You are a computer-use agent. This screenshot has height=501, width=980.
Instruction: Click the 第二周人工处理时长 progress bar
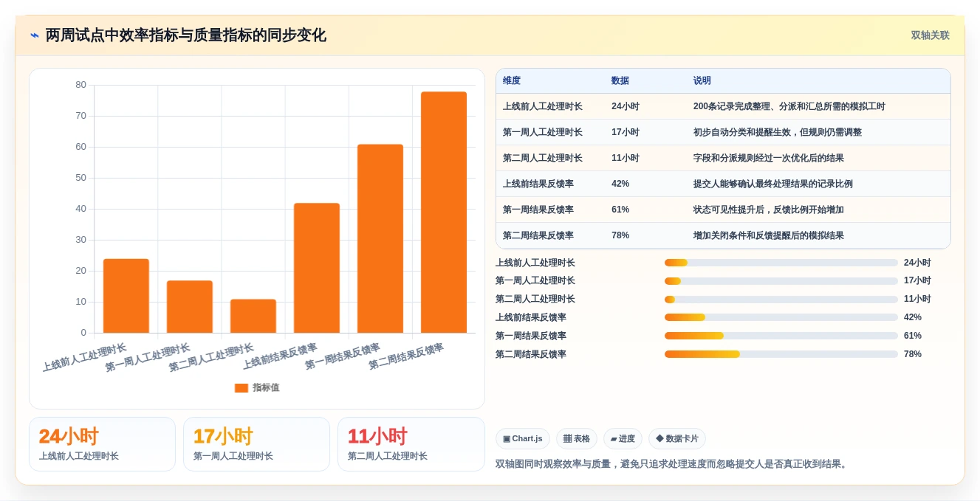[781, 300]
